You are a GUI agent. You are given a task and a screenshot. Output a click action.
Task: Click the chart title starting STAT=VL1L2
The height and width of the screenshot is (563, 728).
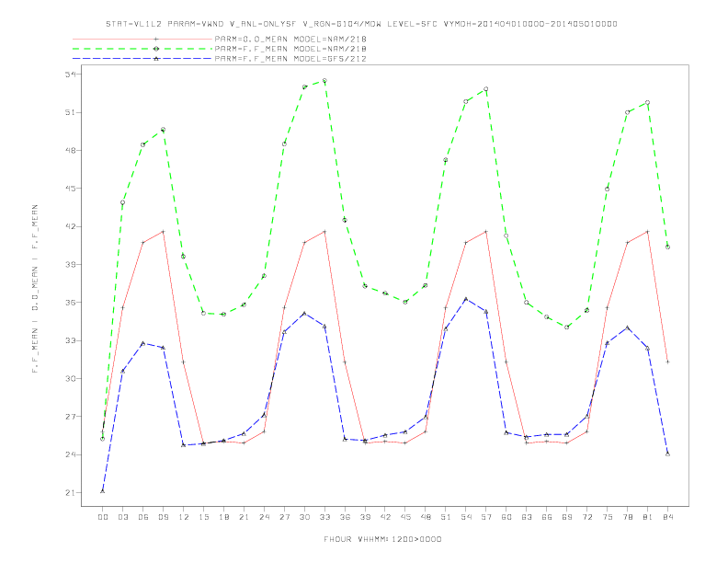(x=361, y=24)
